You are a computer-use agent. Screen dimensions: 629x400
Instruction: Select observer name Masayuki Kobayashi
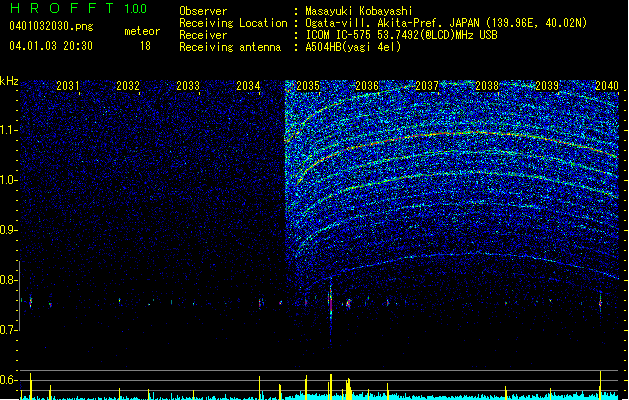(x=359, y=11)
